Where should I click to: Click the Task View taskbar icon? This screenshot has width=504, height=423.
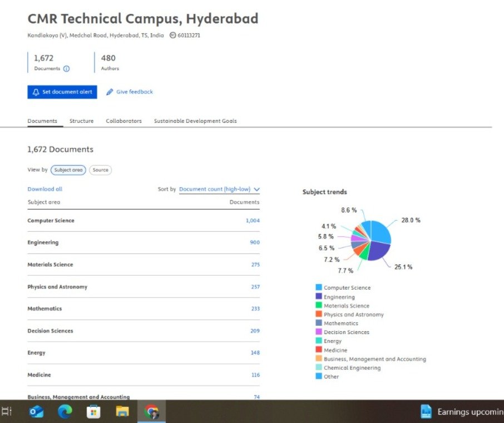[x=7, y=412]
